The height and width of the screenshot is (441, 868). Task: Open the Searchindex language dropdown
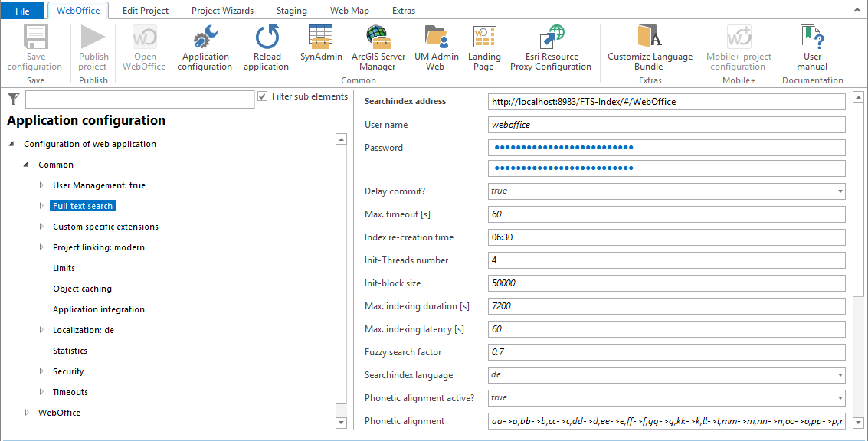pyautogui.click(x=840, y=375)
